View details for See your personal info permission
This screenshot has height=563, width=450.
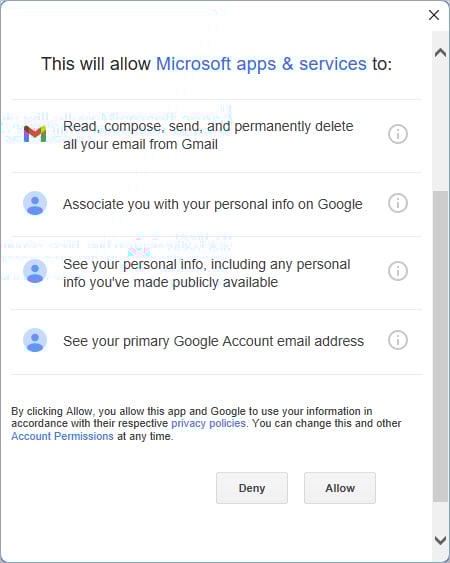pyautogui.click(x=398, y=271)
